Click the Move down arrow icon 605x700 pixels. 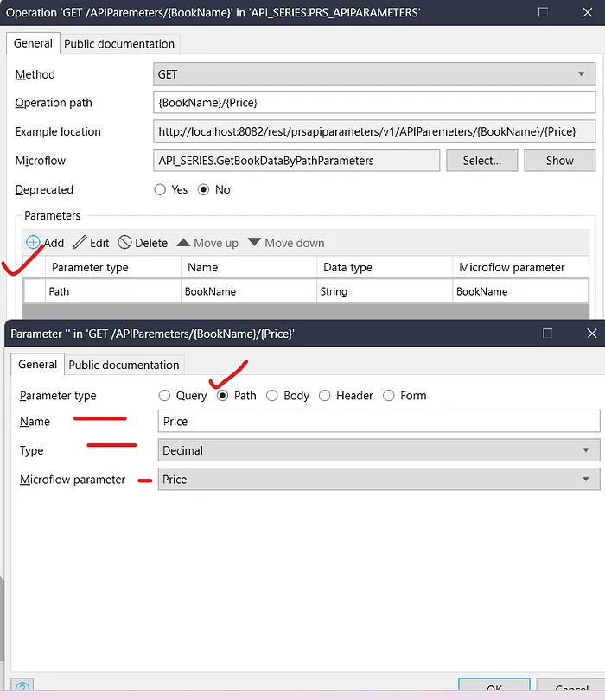(x=254, y=243)
